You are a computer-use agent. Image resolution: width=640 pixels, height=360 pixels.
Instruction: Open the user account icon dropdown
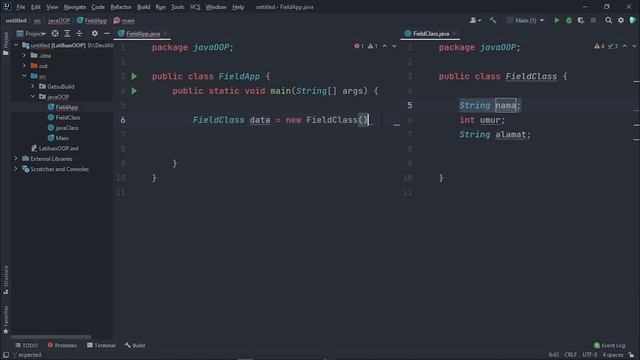[475, 20]
